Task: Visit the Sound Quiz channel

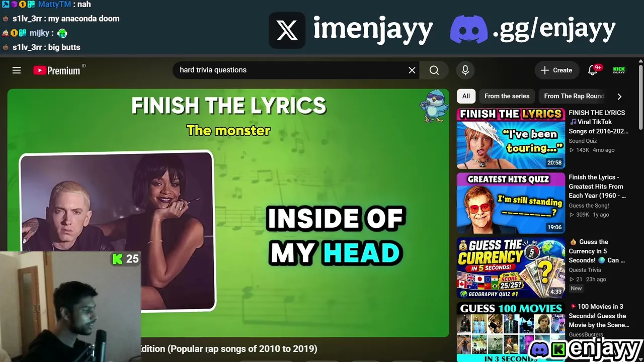Action: 583,141
